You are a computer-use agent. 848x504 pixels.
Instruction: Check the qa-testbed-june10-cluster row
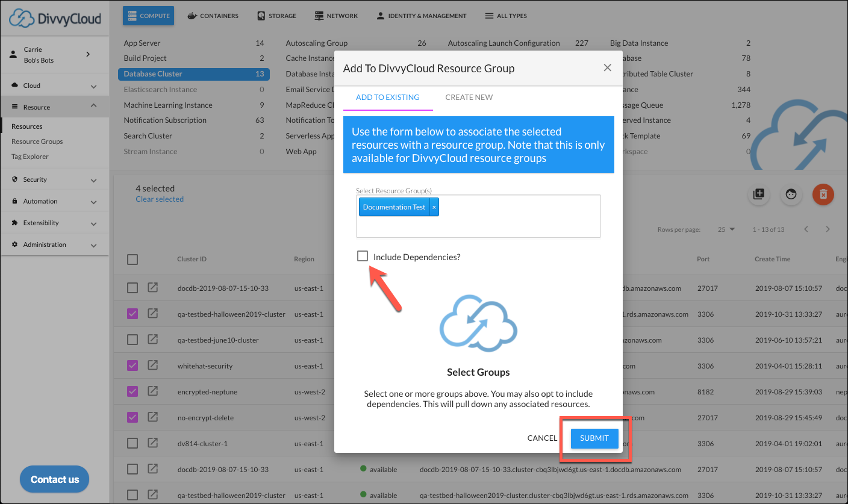click(x=132, y=340)
